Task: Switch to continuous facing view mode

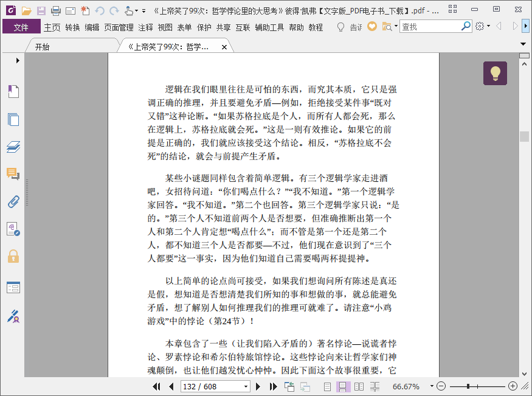Action: tap(375, 386)
